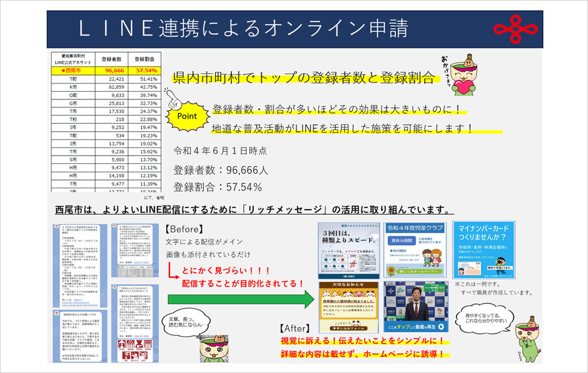This screenshot has width=588, height=373.
Task: Click the 51.41% table cell
Action: (145, 79)
